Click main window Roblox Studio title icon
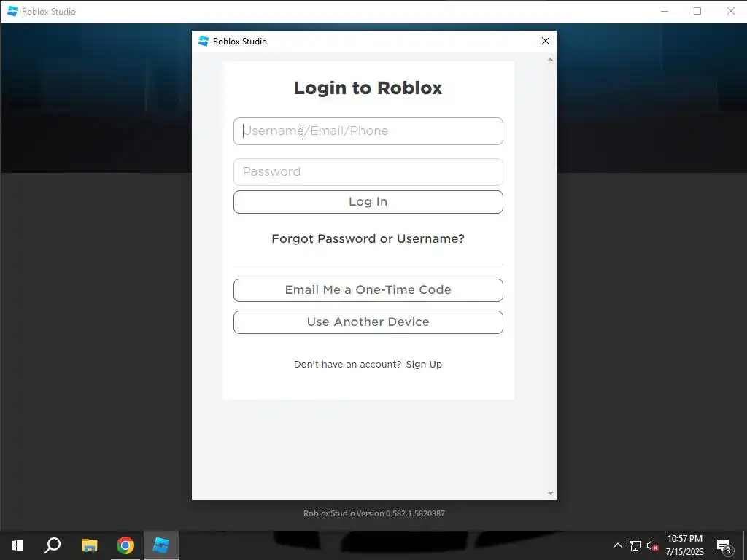This screenshot has height=560, width=747. [x=12, y=11]
